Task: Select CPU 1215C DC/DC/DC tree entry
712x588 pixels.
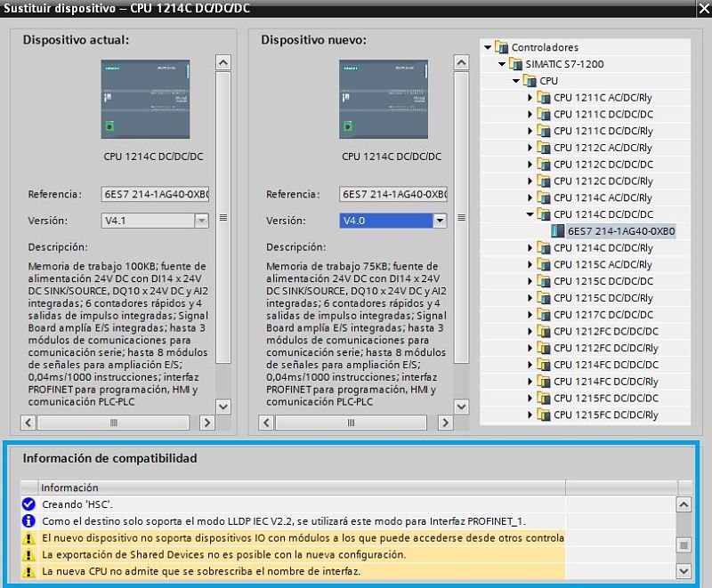Action: (603, 281)
